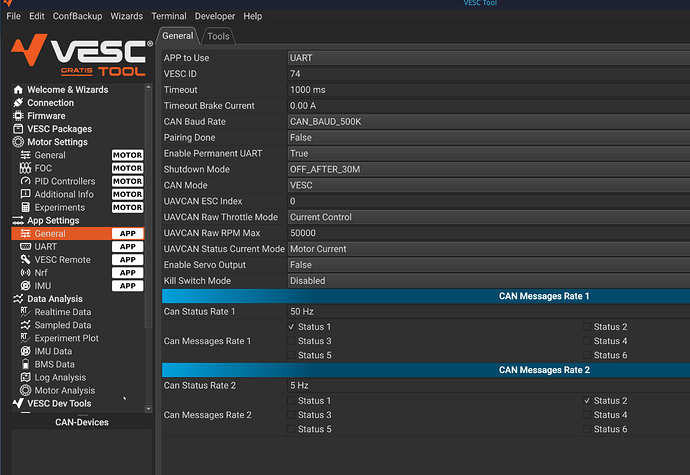Click the Timeout value field
The width and height of the screenshot is (690, 475).
(488, 90)
